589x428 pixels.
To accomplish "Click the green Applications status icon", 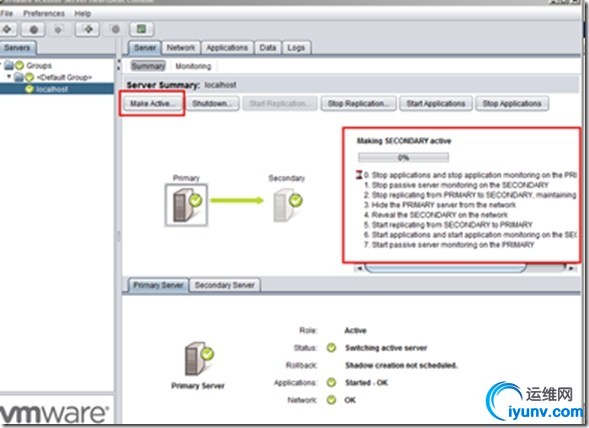I will coord(331,383).
